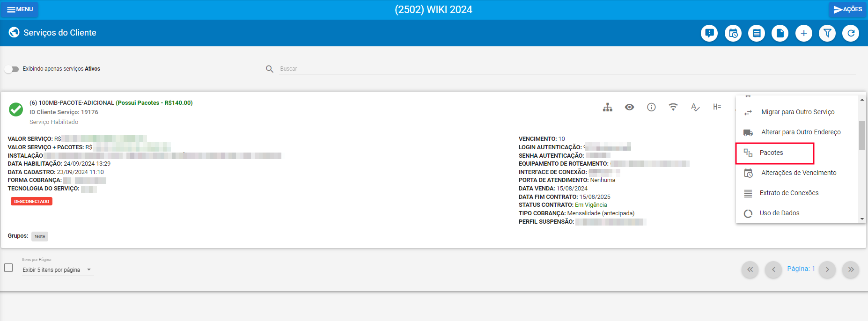Click the eye view icon of the service
Screen dimensions: 868x321
[630, 107]
